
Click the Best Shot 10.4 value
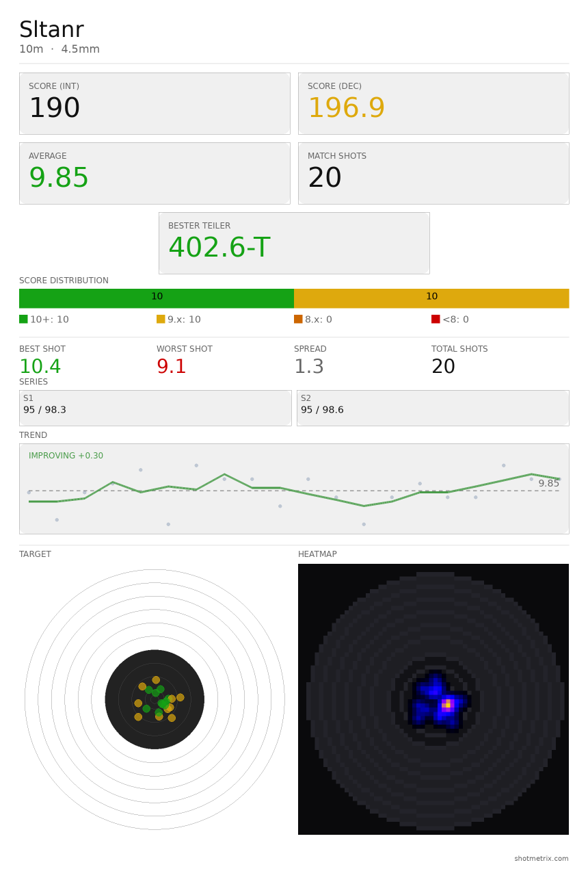pyautogui.click(x=40, y=367)
